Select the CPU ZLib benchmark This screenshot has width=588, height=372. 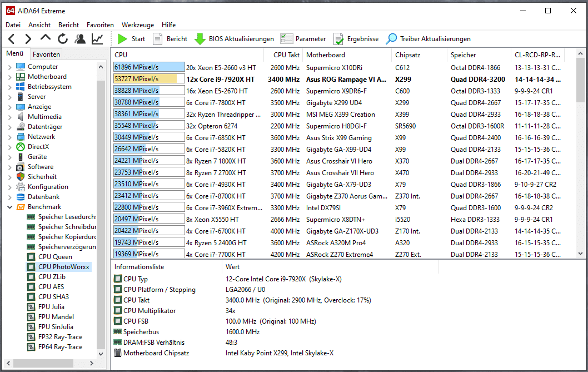pyautogui.click(x=47, y=277)
